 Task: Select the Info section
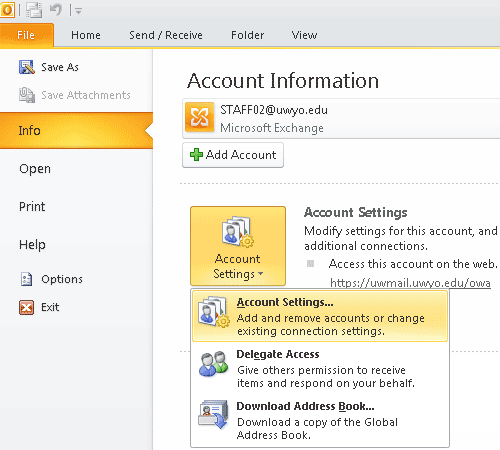tap(76, 130)
